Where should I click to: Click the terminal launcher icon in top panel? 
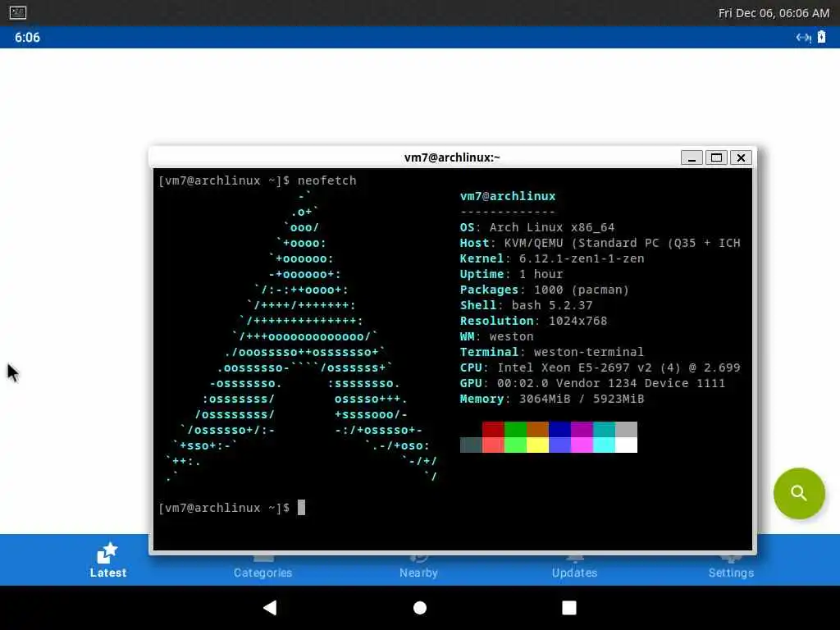point(18,12)
